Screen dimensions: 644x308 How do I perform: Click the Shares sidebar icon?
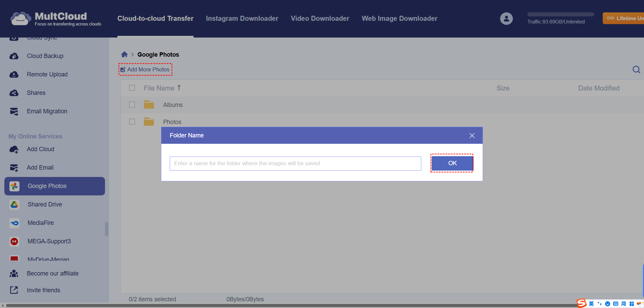[x=14, y=93]
